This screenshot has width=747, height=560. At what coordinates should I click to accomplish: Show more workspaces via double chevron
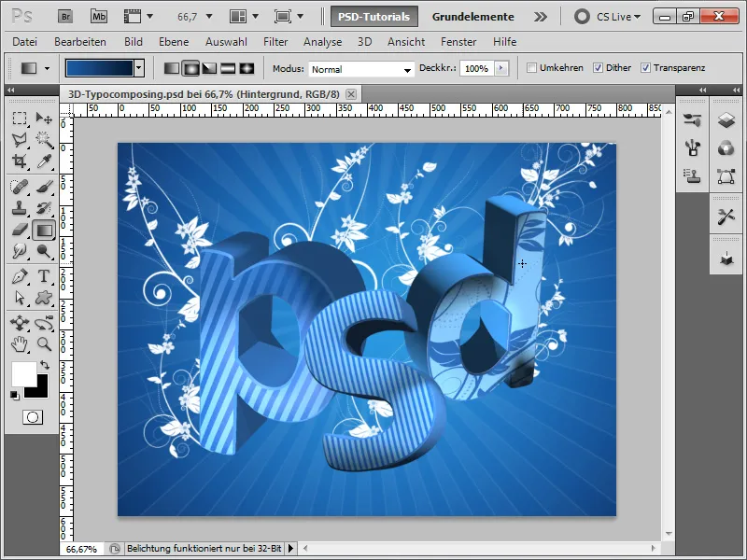[x=541, y=17]
